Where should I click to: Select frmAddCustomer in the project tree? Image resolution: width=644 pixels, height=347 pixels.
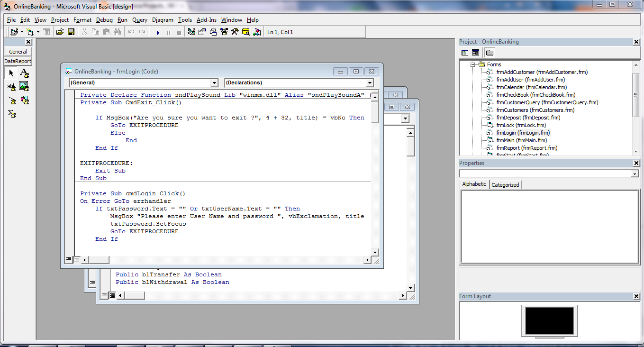click(x=542, y=72)
